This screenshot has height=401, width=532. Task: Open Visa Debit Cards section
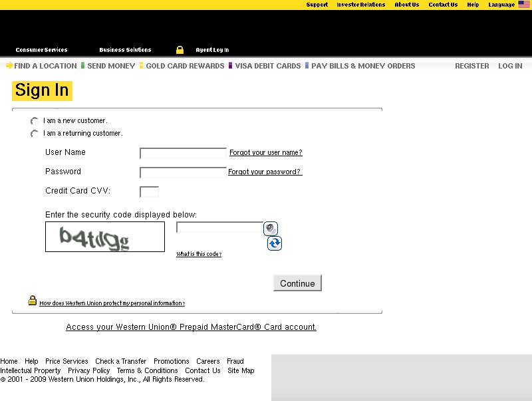[268, 66]
